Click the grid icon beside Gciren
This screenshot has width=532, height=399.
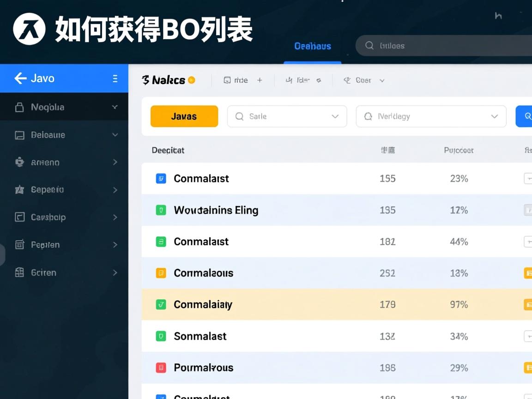pos(20,272)
